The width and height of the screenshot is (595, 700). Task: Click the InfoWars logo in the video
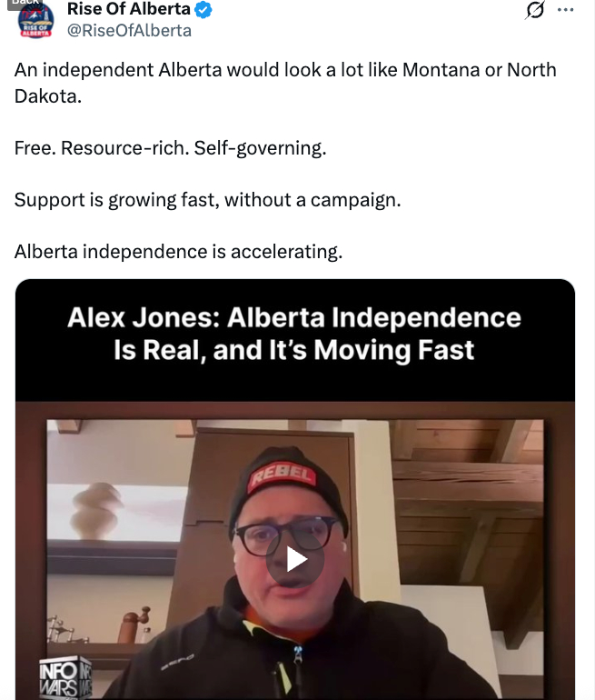(66, 677)
